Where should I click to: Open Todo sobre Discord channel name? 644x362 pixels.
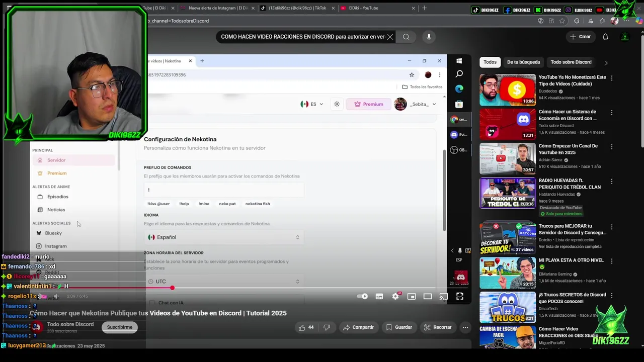pos(70,324)
